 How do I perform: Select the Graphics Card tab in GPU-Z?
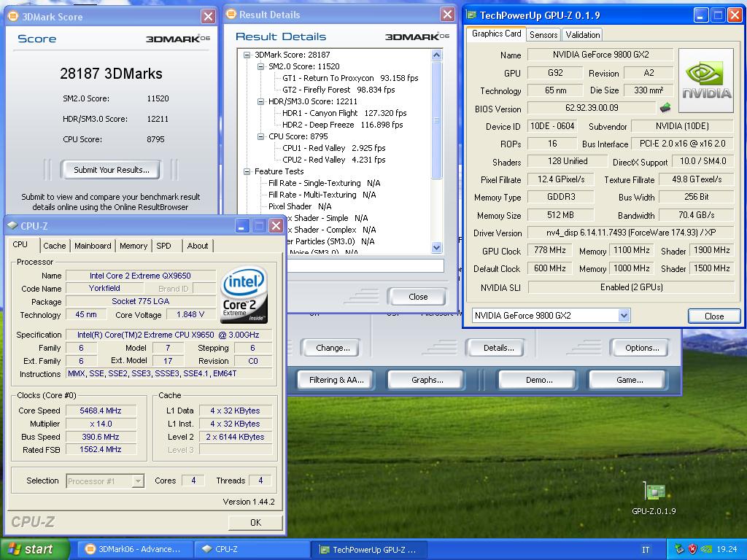click(x=496, y=34)
